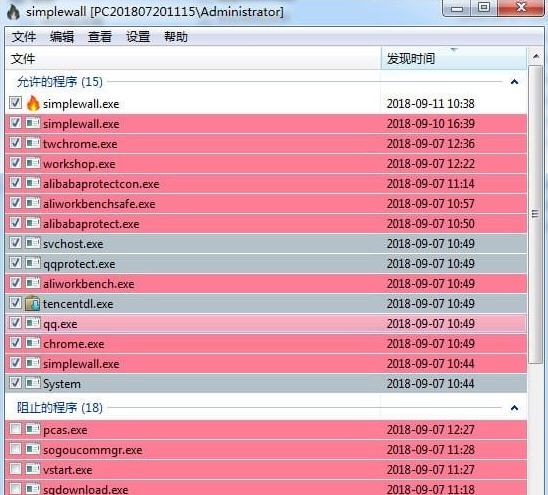The image size is (548, 495).
Task: Click icon of simplewall.exe dated 10:44
Action: click(33, 364)
